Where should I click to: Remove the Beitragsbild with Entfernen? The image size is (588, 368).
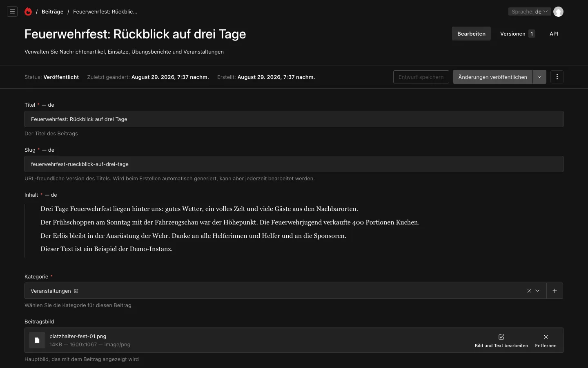click(x=546, y=341)
